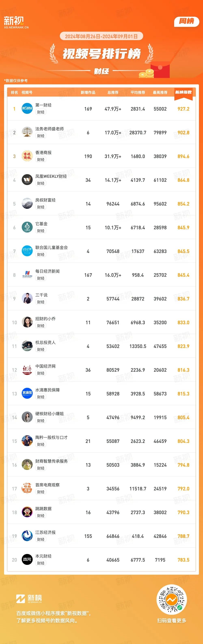Click the date range 2024年08月26日 pill
Image resolution: width=203 pixels, height=644 pixels.
pos(101,36)
